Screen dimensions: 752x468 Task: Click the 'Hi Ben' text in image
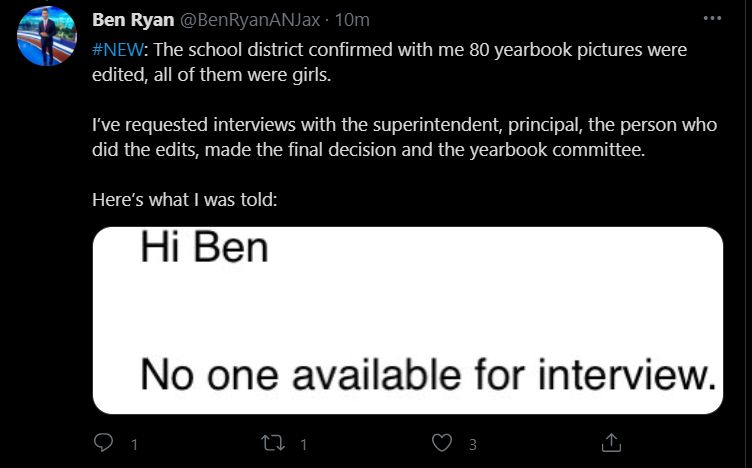tap(204, 247)
